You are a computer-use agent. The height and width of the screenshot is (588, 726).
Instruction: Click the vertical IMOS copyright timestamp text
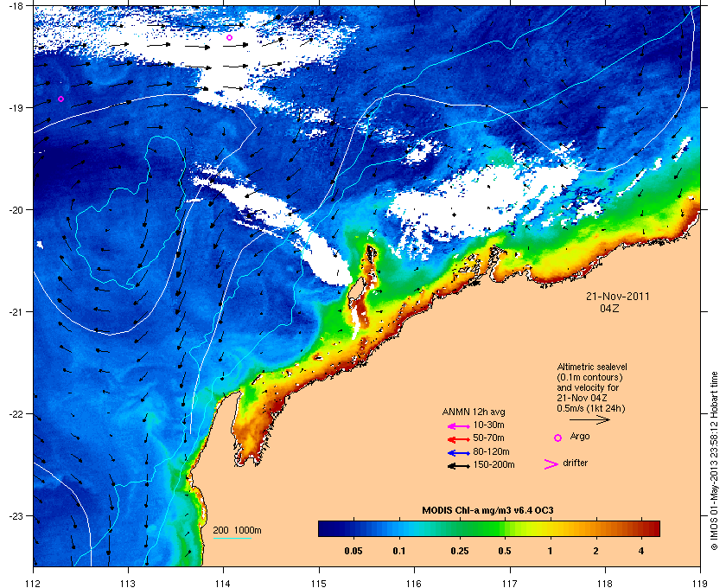click(714, 461)
